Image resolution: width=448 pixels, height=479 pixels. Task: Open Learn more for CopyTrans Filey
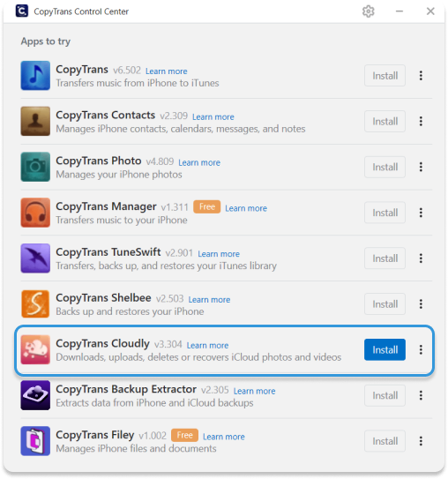[224, 437]
